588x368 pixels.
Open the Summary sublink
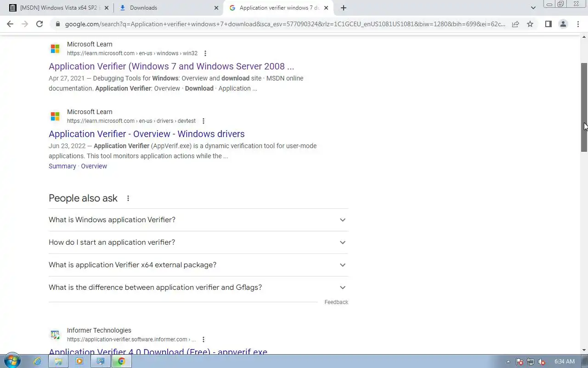tap(62, 166)
